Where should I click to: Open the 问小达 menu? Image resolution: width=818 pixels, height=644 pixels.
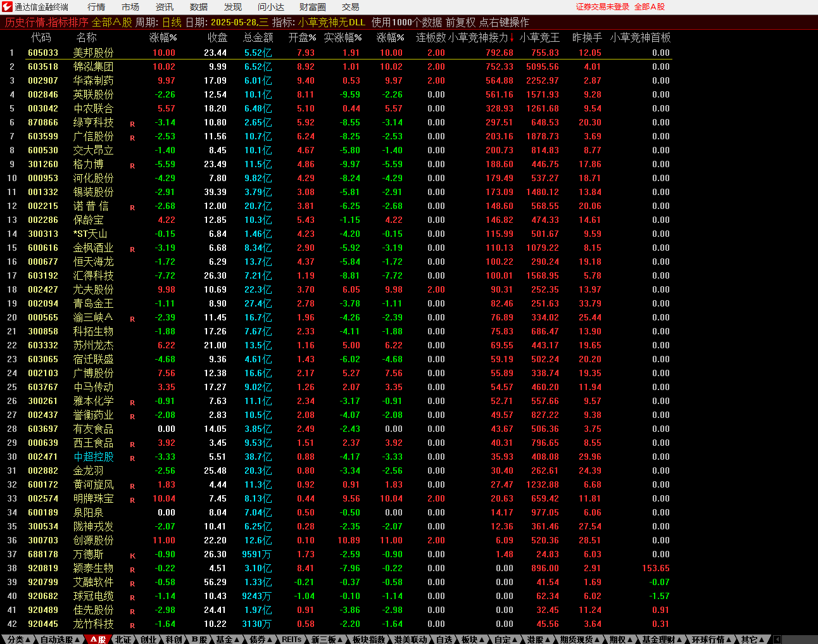click(x=271, y=7)
